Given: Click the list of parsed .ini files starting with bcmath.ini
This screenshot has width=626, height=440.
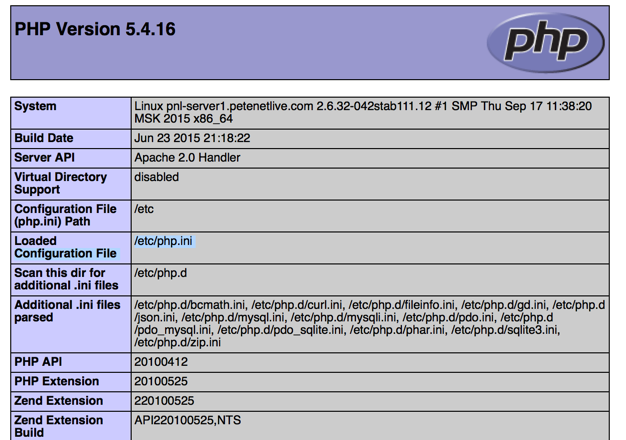Looking at the screenshot, I should 370,324.
